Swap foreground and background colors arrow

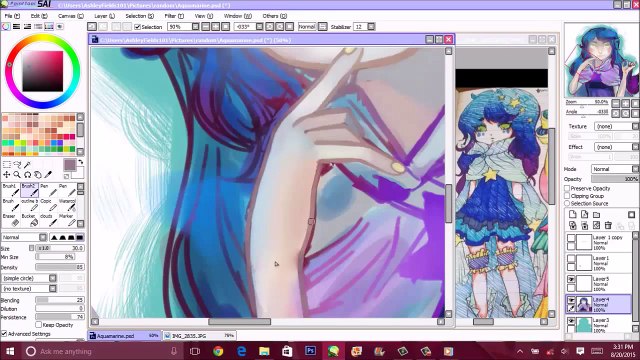click(x=80, y=162)
